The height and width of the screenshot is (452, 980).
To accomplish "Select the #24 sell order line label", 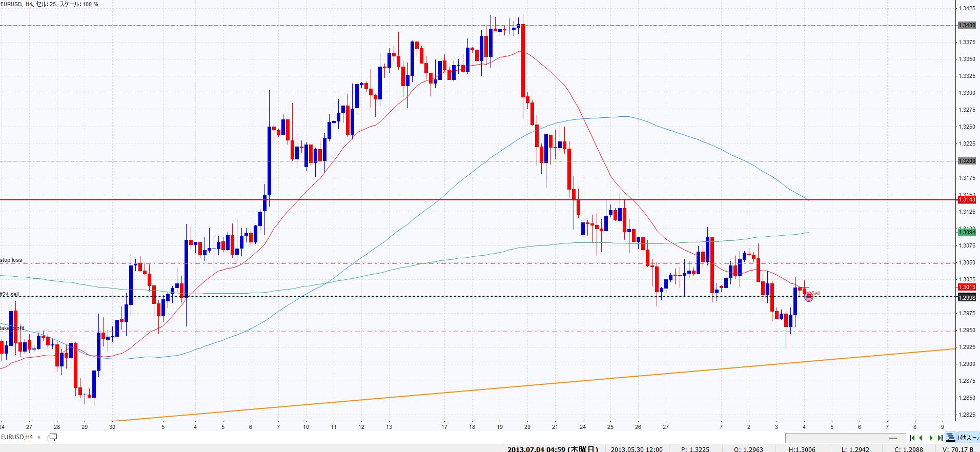I will [x=10, y=294].
